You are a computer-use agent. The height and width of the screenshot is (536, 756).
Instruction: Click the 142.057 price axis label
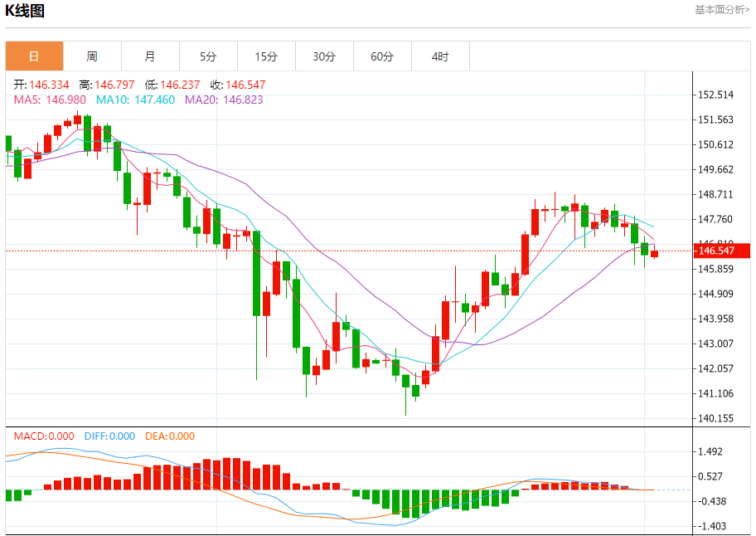click(x=716, y=368)
